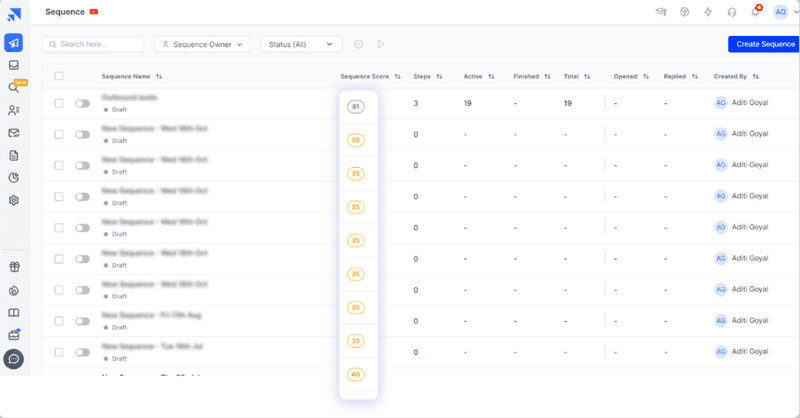
Task: Click the headset support icon in header
Action: click(732, 12)
